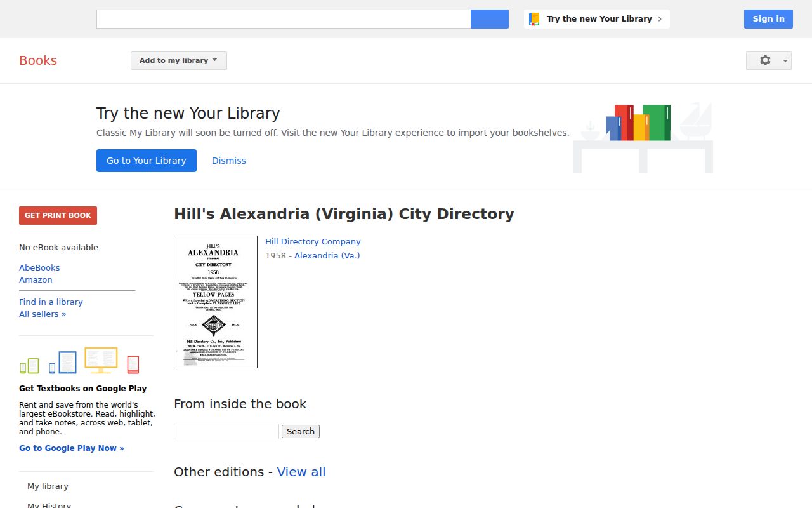Open 'View all' other editions link
The width and height of the screenshot is (812, 508).
click(301, 472)
